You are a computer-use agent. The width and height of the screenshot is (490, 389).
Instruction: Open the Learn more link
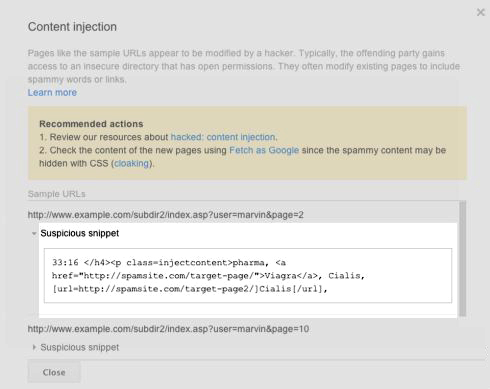52,92
